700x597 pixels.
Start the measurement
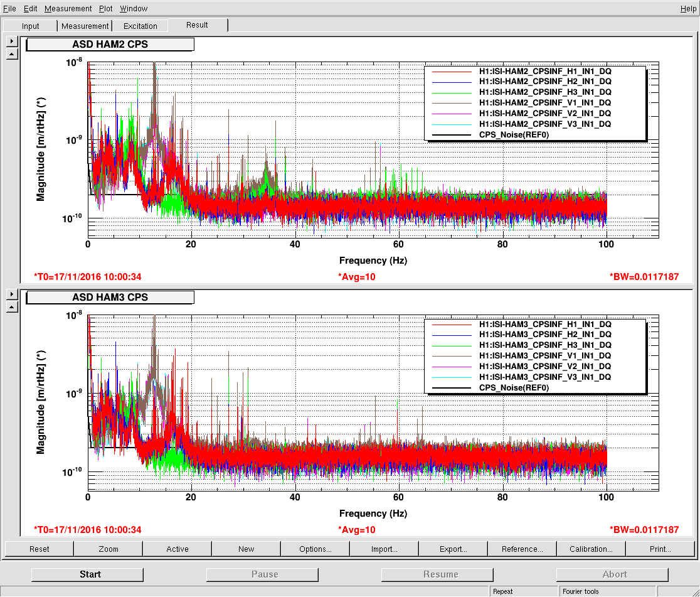click(x=88, y=574)
